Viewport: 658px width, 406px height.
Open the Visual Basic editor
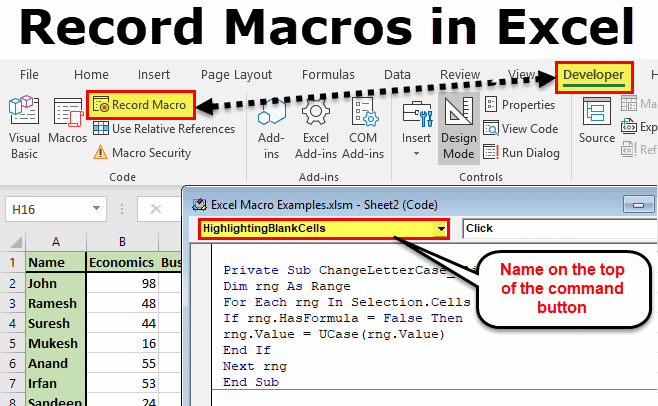[24, 128]
